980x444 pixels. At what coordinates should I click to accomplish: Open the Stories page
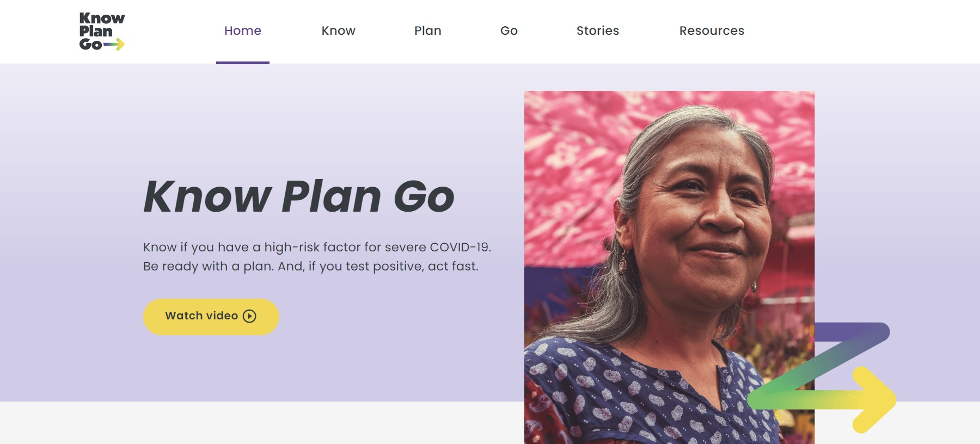pos(597,31)
